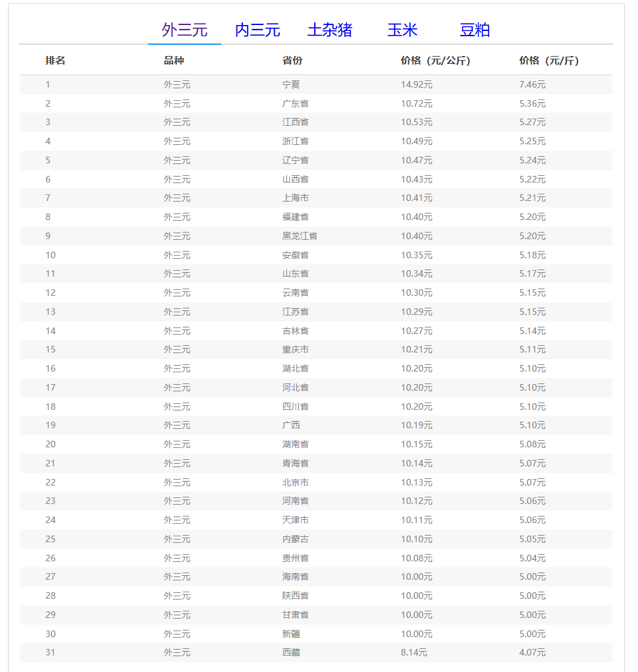Select the 宁夏 province cell
The image size is (638, 672).
click(x=291, y=84)
